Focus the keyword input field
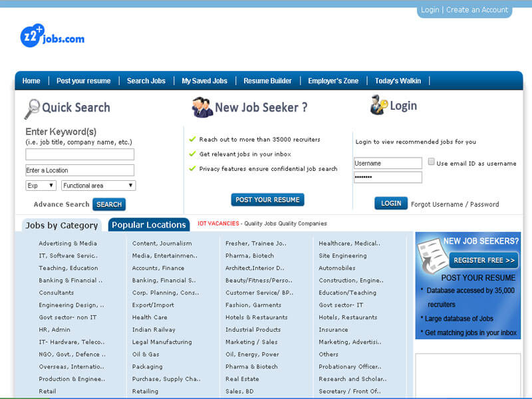 80,154
